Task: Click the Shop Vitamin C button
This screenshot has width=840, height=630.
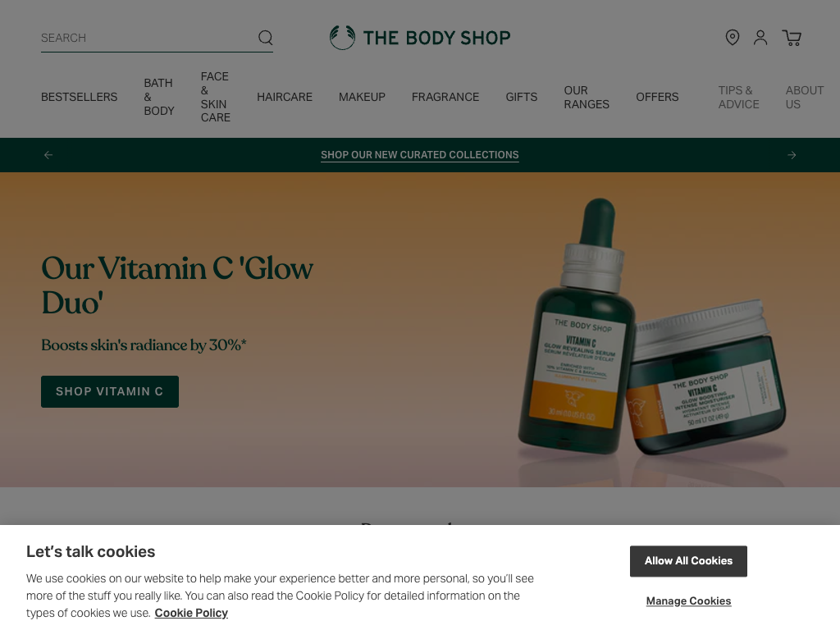Action: click(x=110, y=391)
